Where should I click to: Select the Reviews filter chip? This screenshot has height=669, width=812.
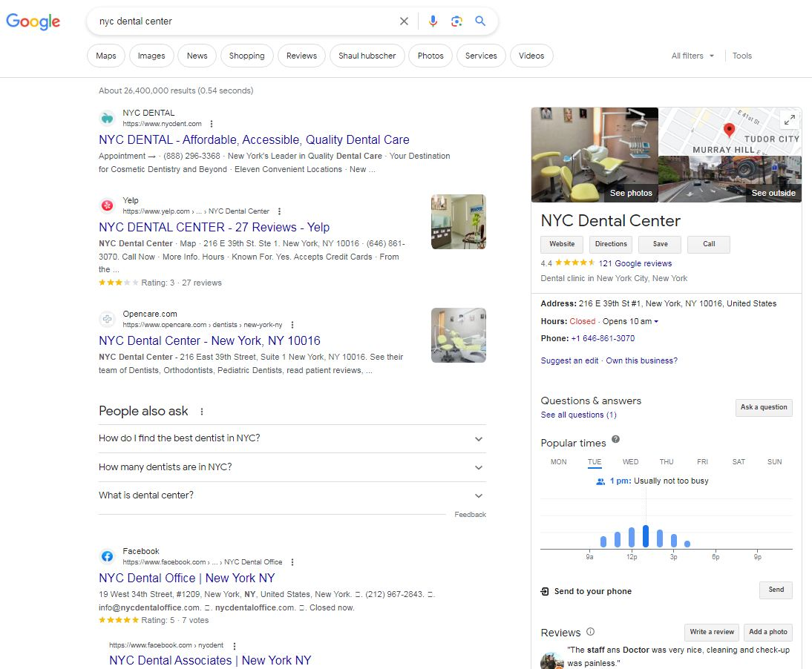coord(301,56)
